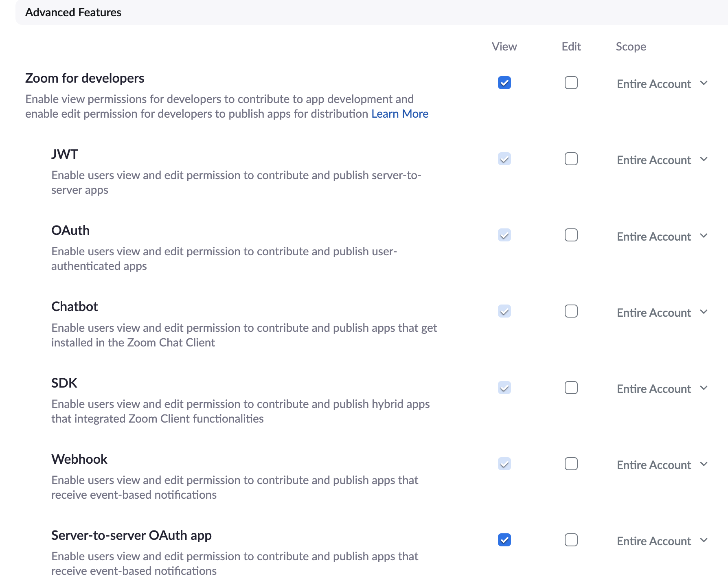Open the SDK Scope dropdown

662,388
